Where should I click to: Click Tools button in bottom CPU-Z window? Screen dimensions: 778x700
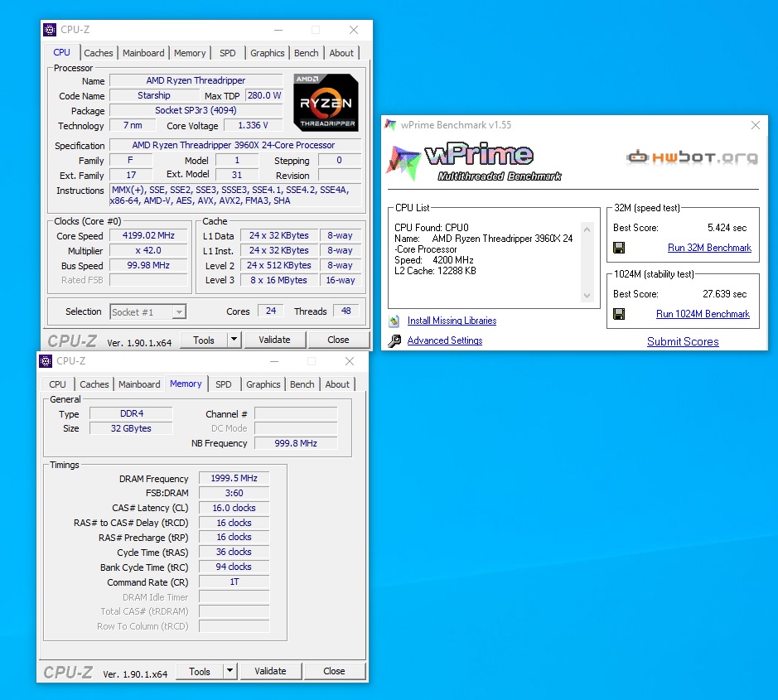200,671
